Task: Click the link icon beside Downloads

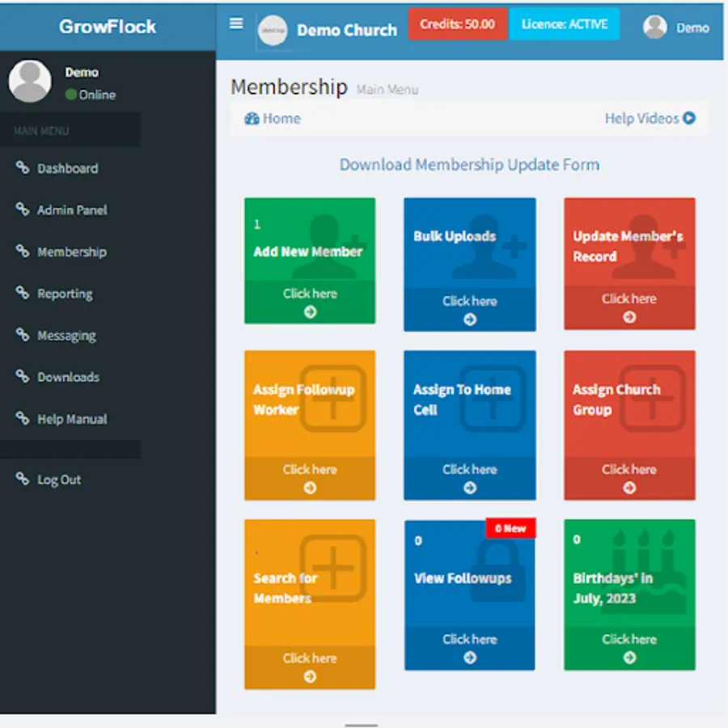Action: coord(23,376)
